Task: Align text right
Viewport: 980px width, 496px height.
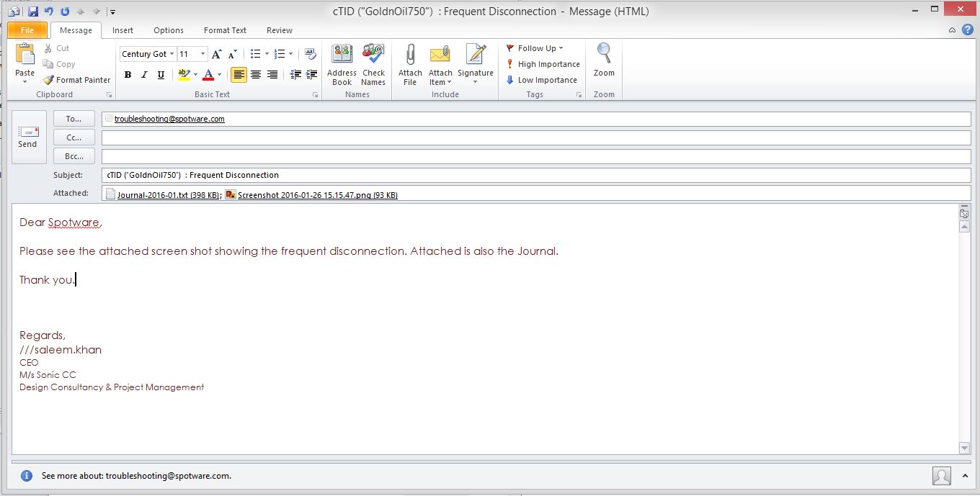Action: coord(272,75)
